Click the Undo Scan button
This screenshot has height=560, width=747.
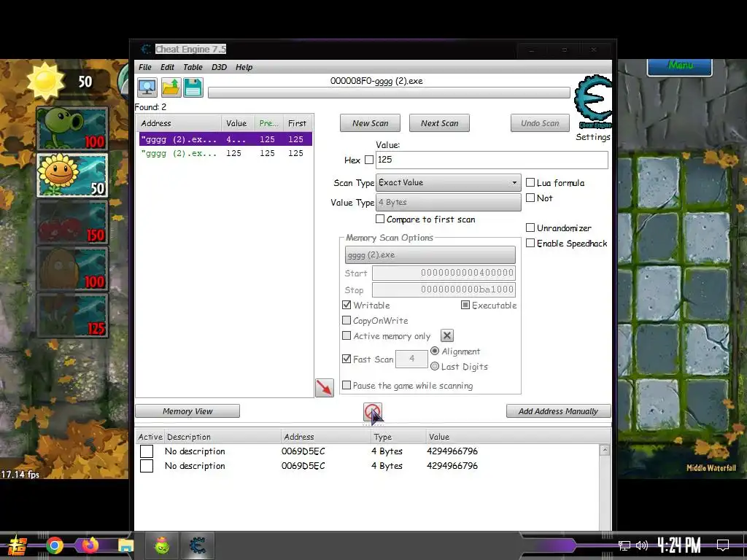540,122
